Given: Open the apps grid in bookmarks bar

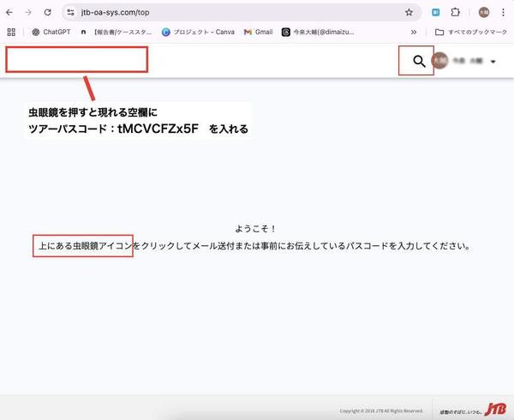Looking at the screenshot, I should 11,32.
